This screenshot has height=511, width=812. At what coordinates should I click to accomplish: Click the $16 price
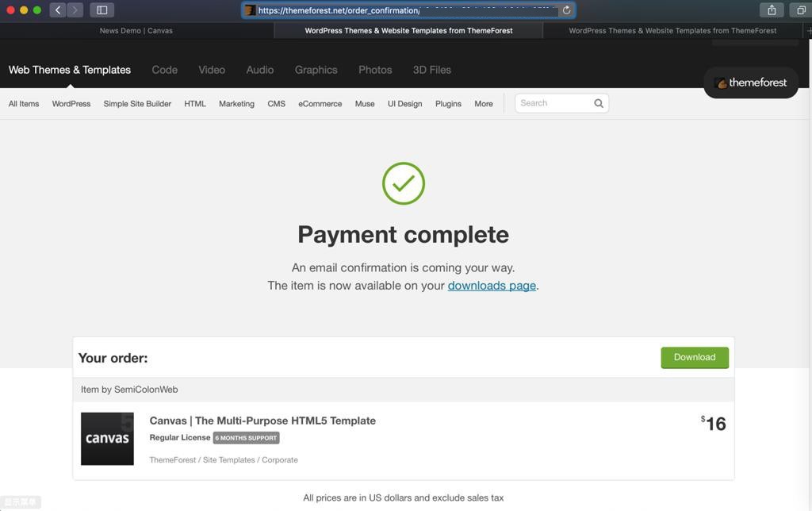713,424
